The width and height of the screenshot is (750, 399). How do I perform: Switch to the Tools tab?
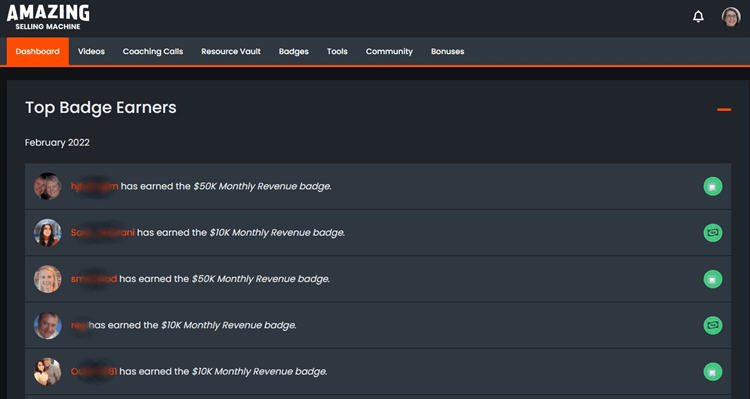pyautogui.click(x=337, y=51)
